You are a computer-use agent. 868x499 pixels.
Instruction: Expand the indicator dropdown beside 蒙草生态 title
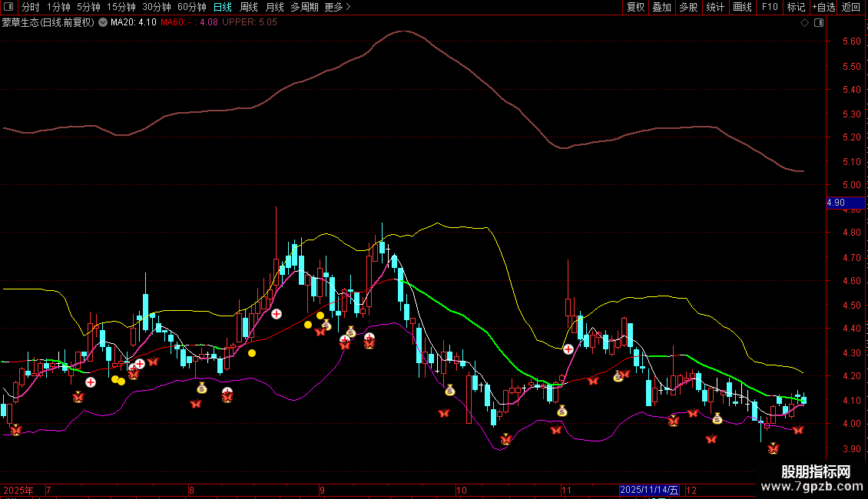click(x=103, y=23)
